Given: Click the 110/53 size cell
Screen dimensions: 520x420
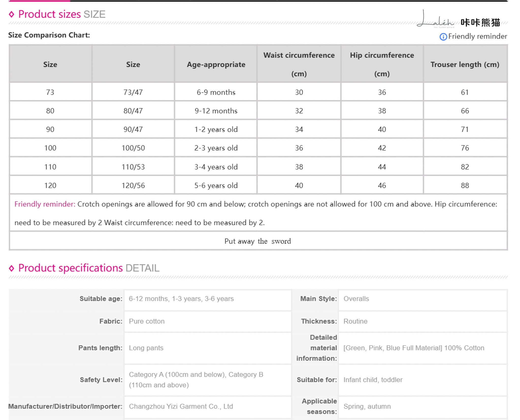Looking at the screenshot, I should 133,167.
